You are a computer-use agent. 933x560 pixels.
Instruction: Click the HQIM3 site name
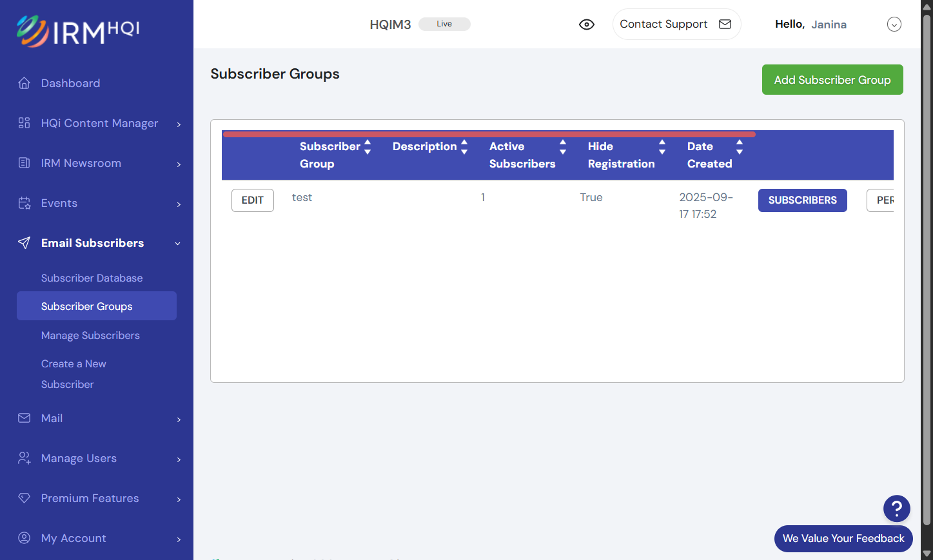390,24
